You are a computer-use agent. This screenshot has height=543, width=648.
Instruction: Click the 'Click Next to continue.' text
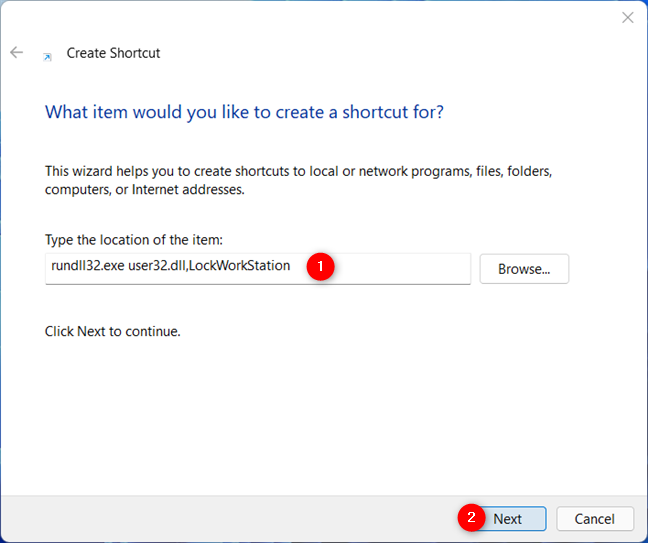click(112, 331)
